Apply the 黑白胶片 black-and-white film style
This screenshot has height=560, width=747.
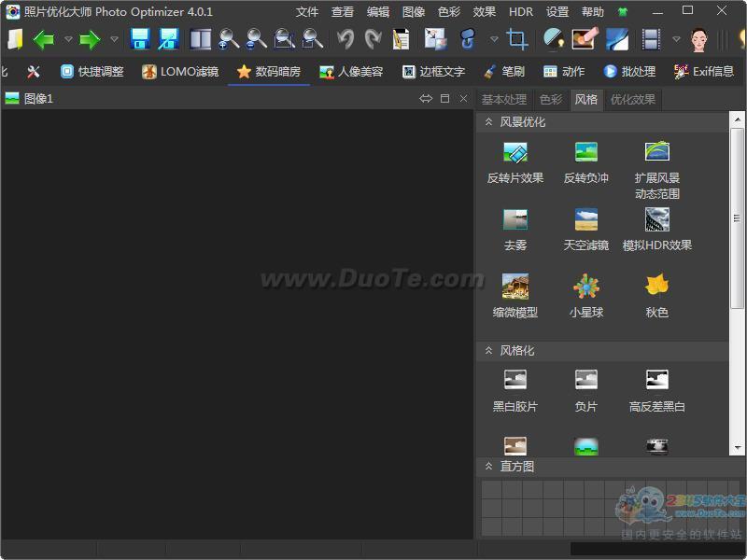515,391
